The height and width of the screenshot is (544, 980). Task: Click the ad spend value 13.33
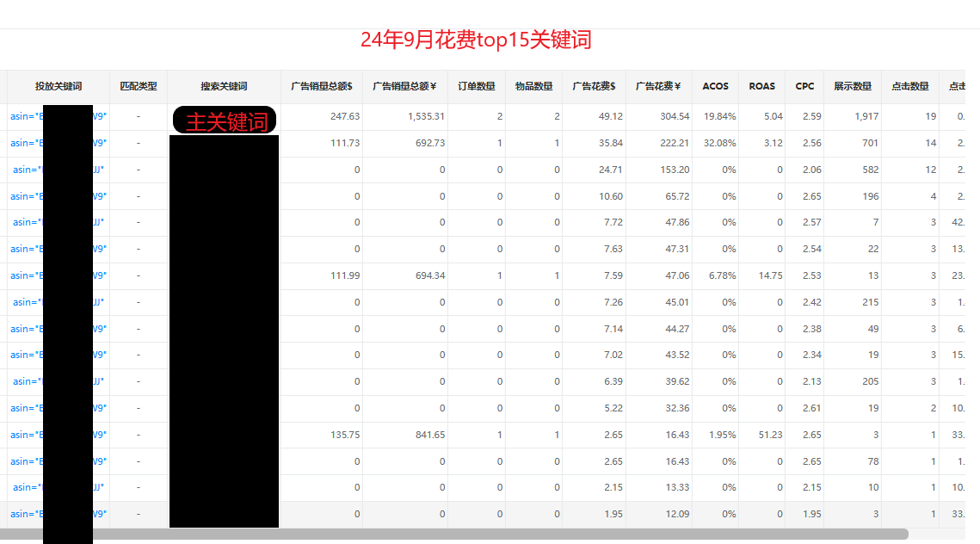click(677, 487)
